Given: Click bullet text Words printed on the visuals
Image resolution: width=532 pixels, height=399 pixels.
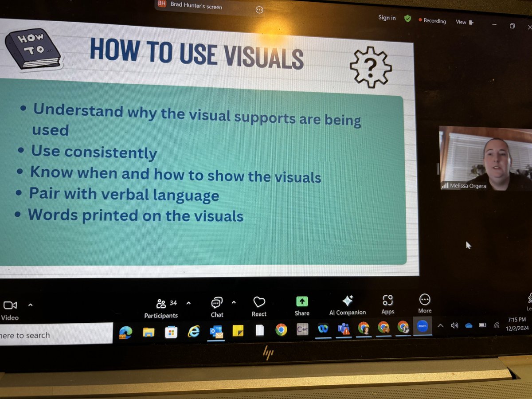Looking at the screenshot, I should (136, 215).
